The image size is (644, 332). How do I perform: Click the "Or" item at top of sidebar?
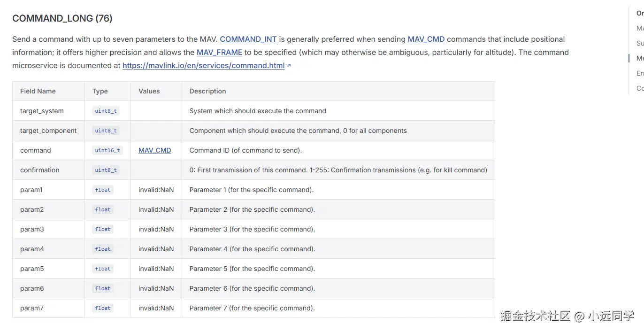point(640,13)
